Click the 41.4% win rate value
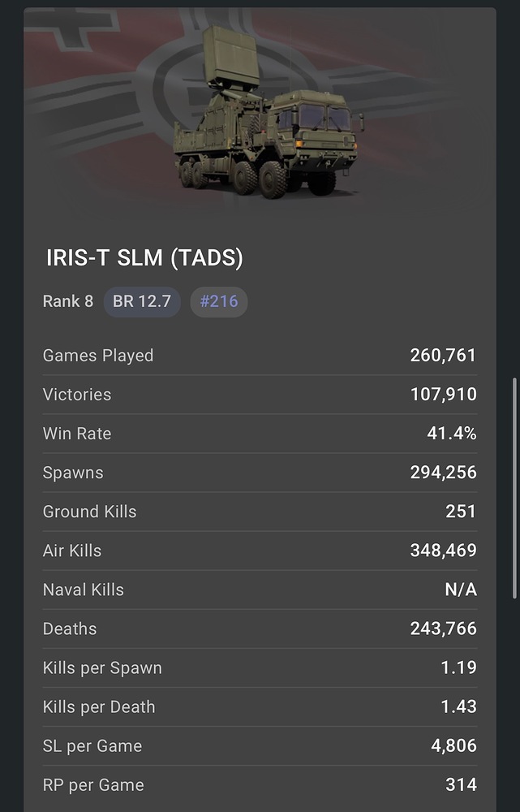 [x=452, y=434]
